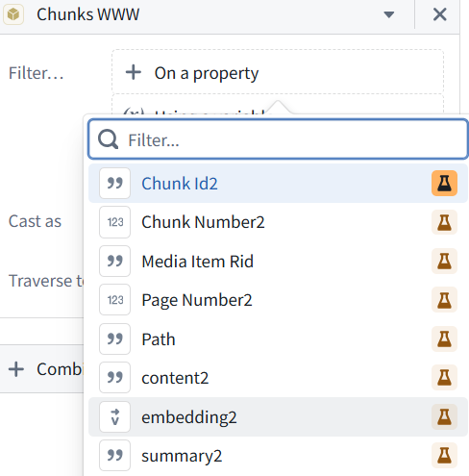Choose the summary2 property
The width and height of the screenshot is (469, 476).
278,456
